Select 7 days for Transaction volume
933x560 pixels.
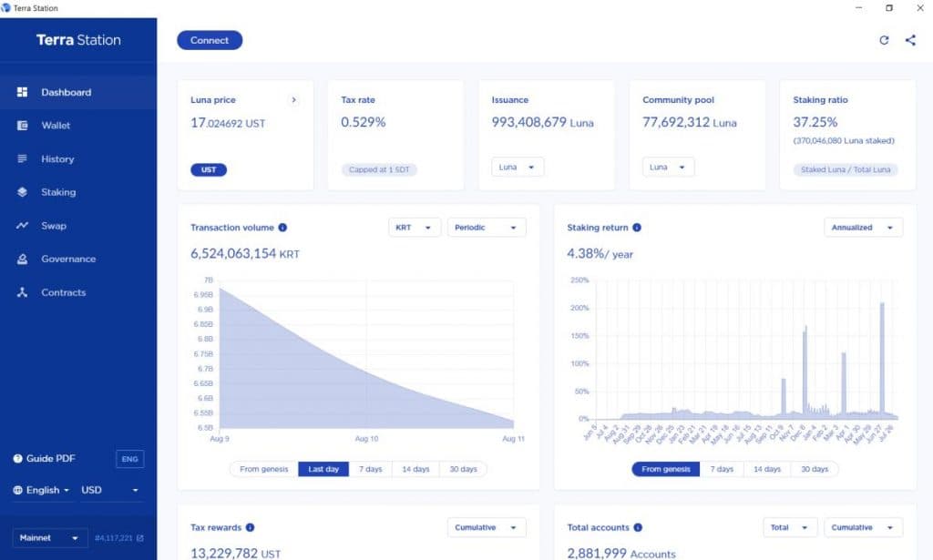371,469
